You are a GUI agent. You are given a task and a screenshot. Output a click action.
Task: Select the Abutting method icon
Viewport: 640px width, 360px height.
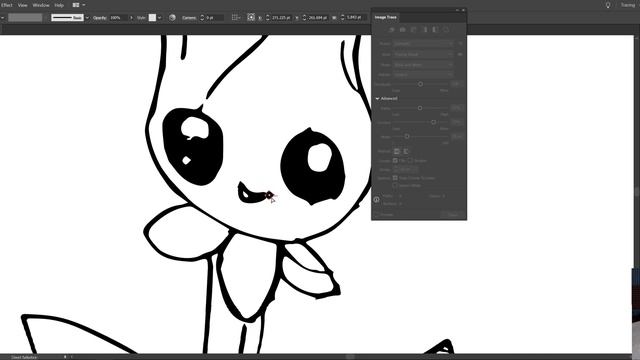(x=397, y=151)
